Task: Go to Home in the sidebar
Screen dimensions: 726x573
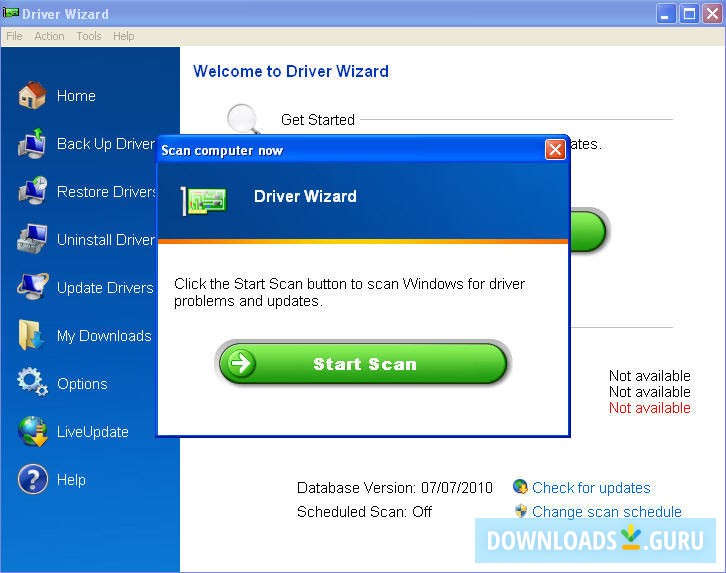Action: click(x=76, y=96)
